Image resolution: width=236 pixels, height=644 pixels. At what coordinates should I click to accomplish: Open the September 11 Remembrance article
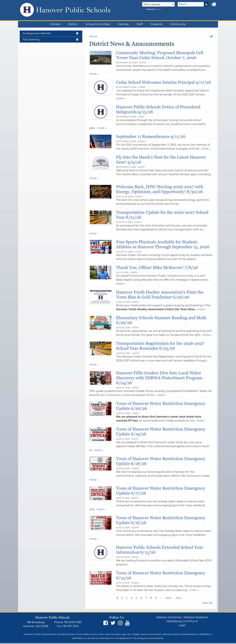(x=151, y=136)
